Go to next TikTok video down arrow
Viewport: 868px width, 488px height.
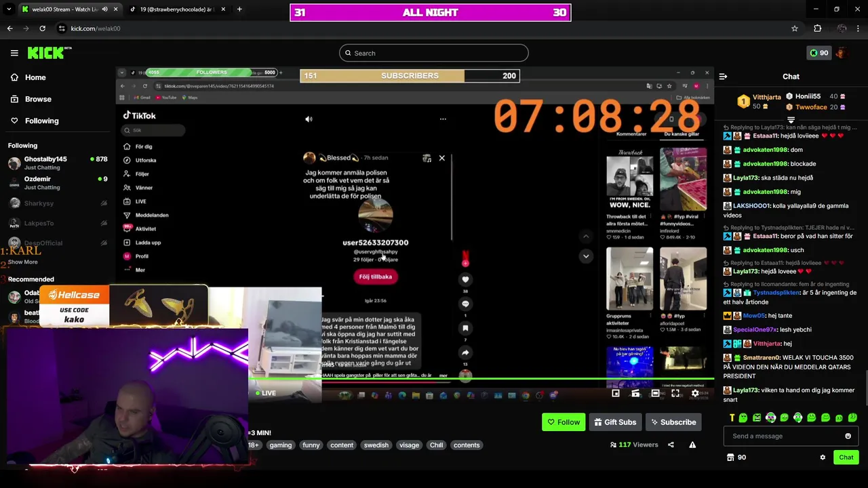click(586, 256)
